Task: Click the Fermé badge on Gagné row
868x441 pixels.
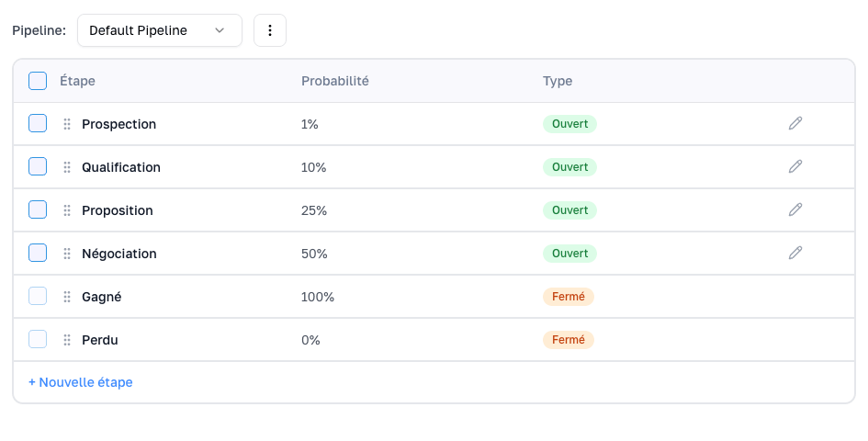Action: (x=568, y=297)
